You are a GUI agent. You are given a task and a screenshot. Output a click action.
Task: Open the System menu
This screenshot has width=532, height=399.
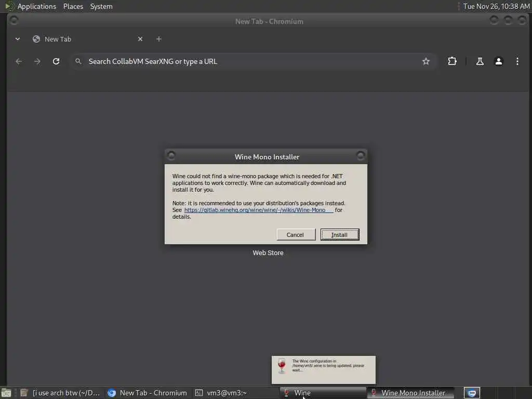coord(101,6)
